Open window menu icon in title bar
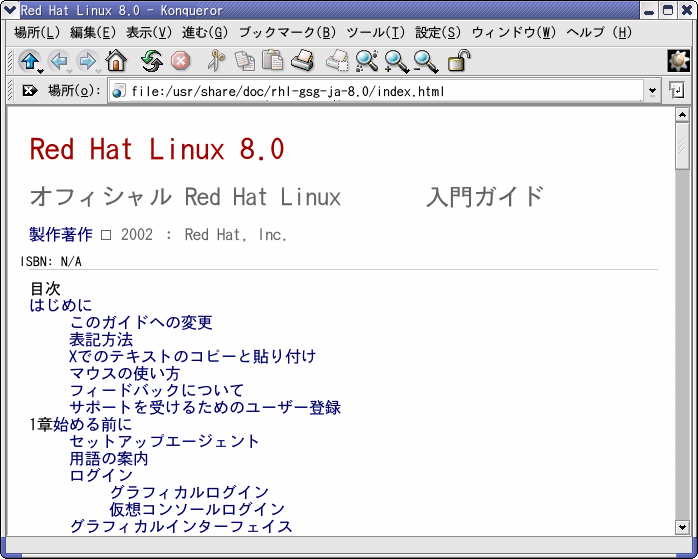 [x=9, y=10]
